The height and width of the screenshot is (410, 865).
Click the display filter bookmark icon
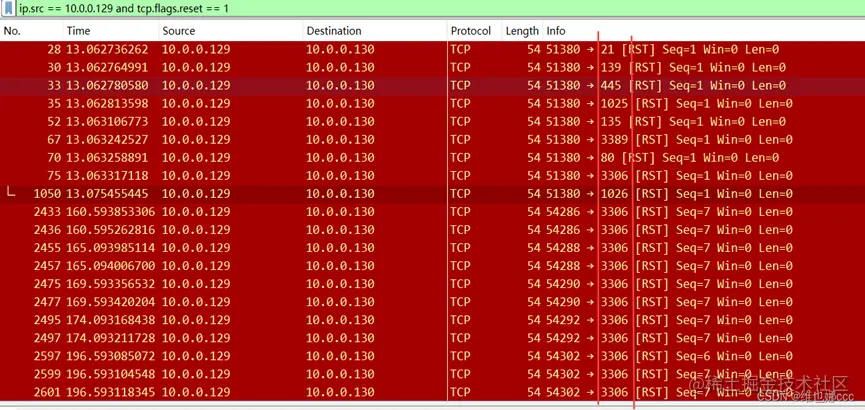[x=9, y=8]
